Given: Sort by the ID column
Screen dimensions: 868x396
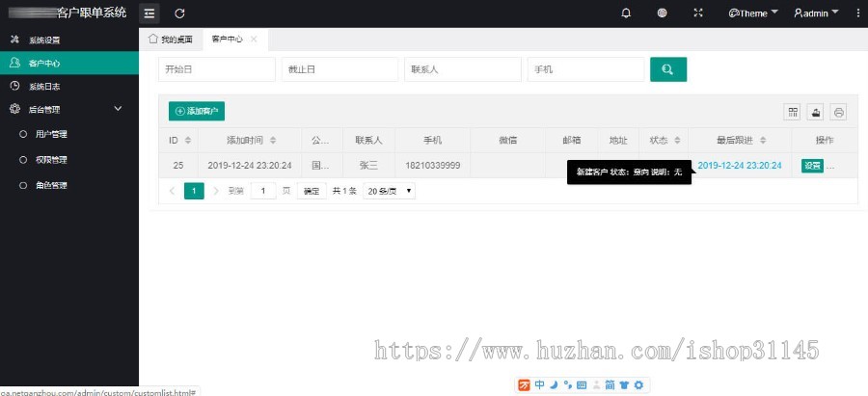Looking at the screenshot, I should 188,141.
